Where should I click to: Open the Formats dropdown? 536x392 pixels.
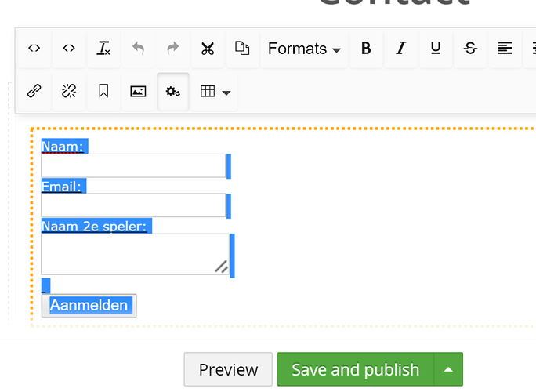(x=304, y=49)
